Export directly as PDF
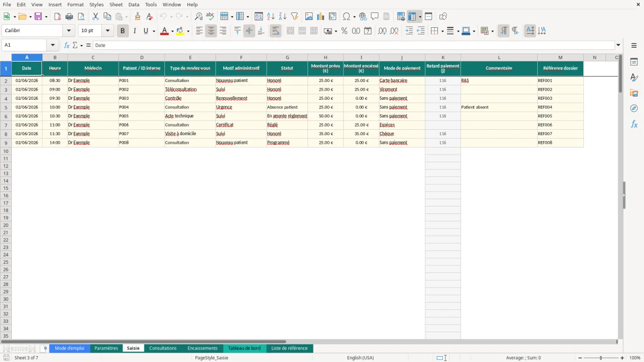 point(57,17)
